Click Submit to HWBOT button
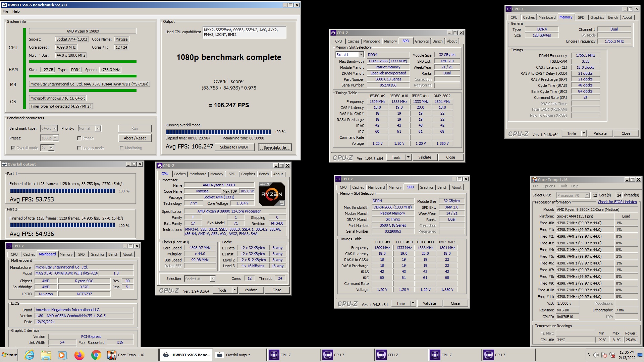Screen dimensions: 644x362 point(234,147)
